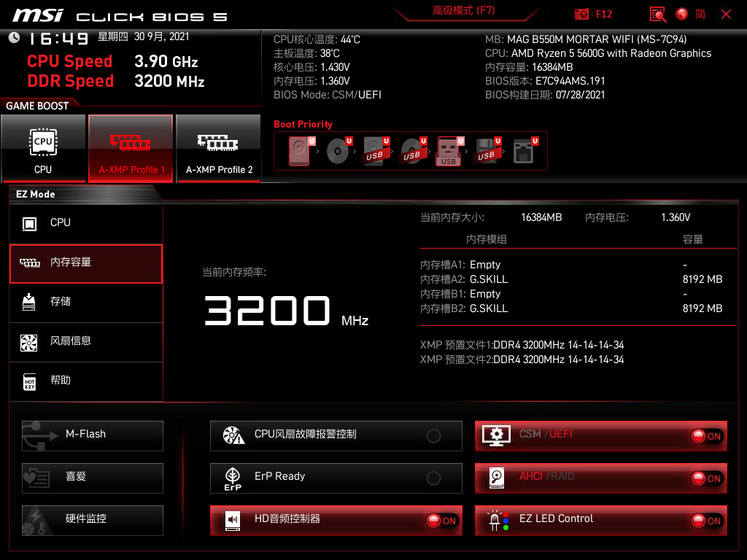Open the globe language selector icon
The image size is (747, 560).
(681, 14)
